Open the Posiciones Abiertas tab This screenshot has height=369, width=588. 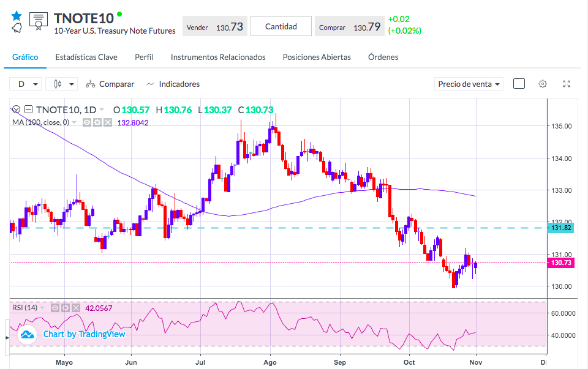coord(317,58)
